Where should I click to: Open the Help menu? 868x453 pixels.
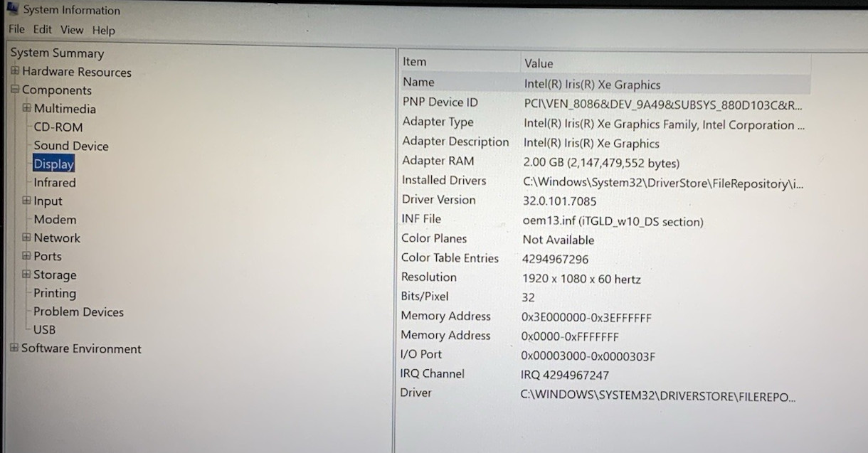(103, 31)
